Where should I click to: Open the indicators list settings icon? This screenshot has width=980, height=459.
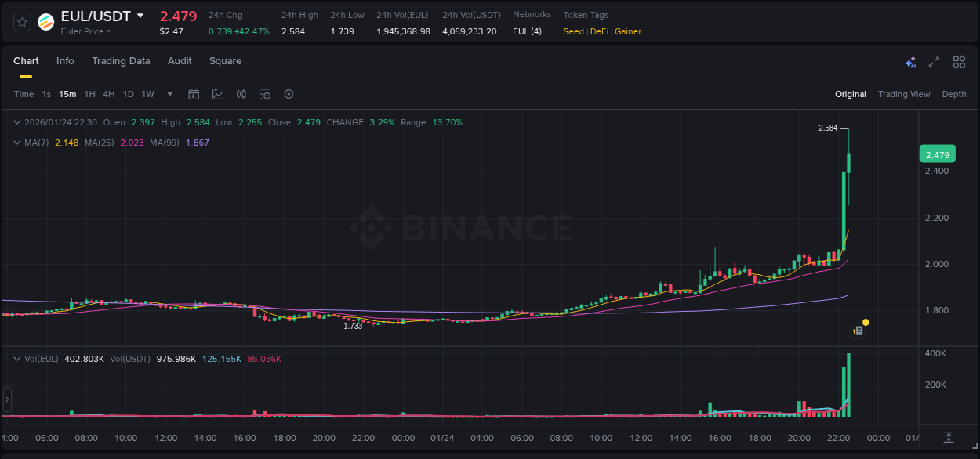(265, 94)
